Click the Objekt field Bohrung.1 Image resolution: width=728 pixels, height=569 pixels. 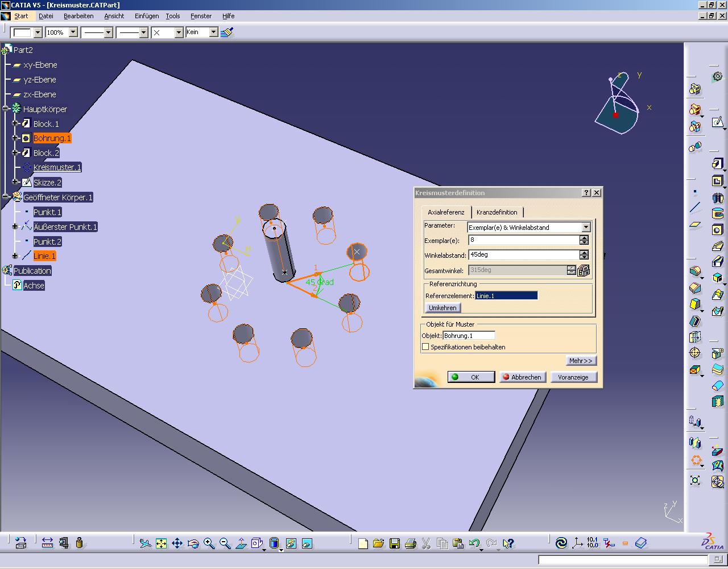coord(469,336)
